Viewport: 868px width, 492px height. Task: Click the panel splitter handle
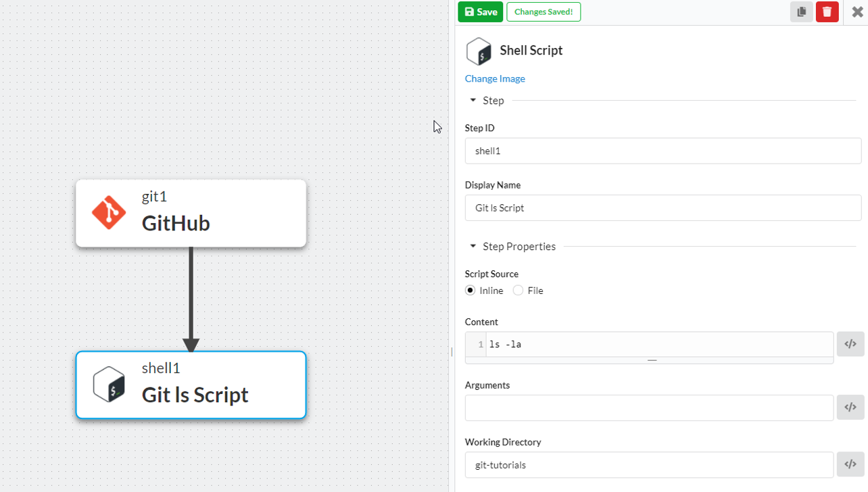452,351
